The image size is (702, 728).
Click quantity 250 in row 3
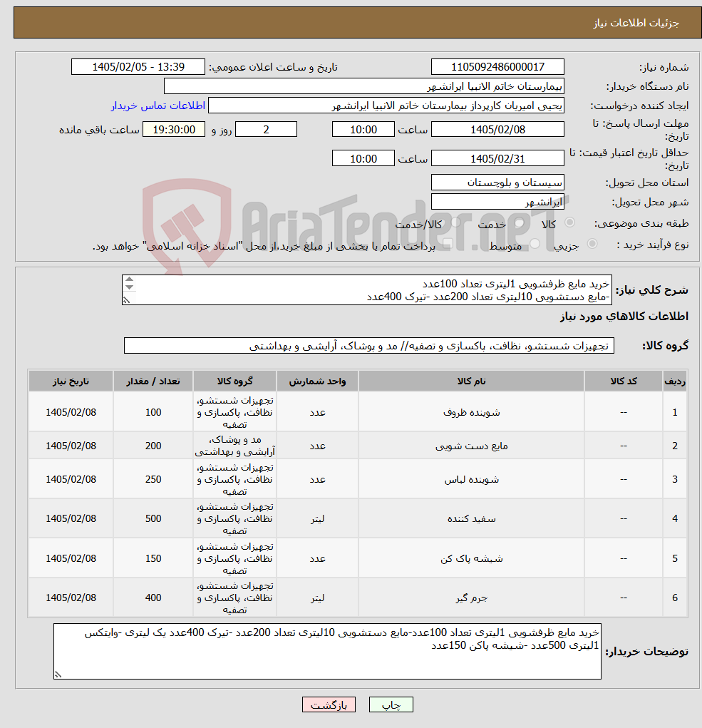[153, 480]
